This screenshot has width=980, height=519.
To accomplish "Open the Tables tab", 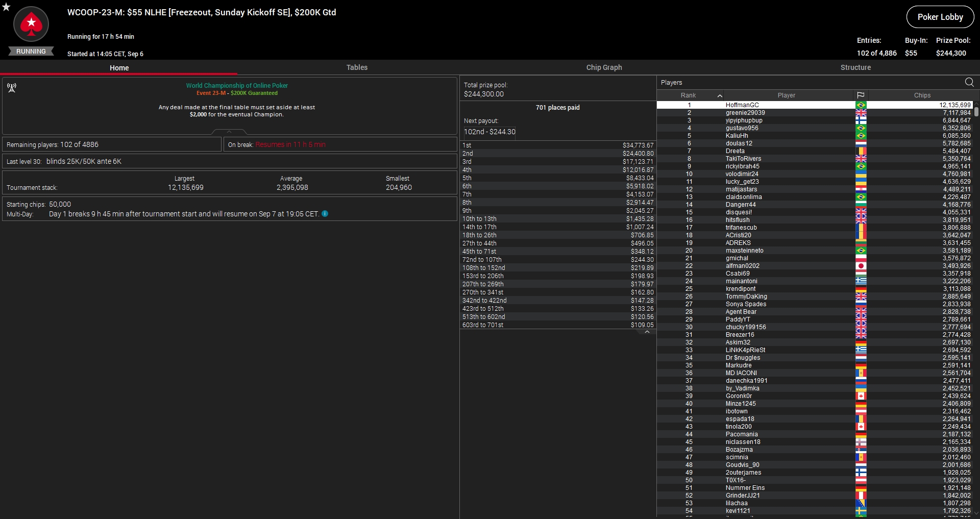I will tap(357, 67).
